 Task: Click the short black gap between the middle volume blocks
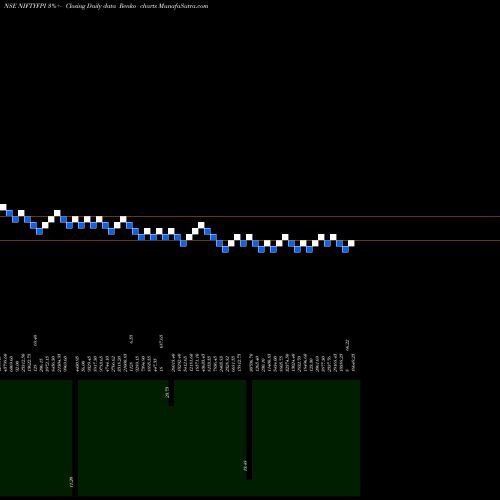pyautogui.click(x=171, y=393)
